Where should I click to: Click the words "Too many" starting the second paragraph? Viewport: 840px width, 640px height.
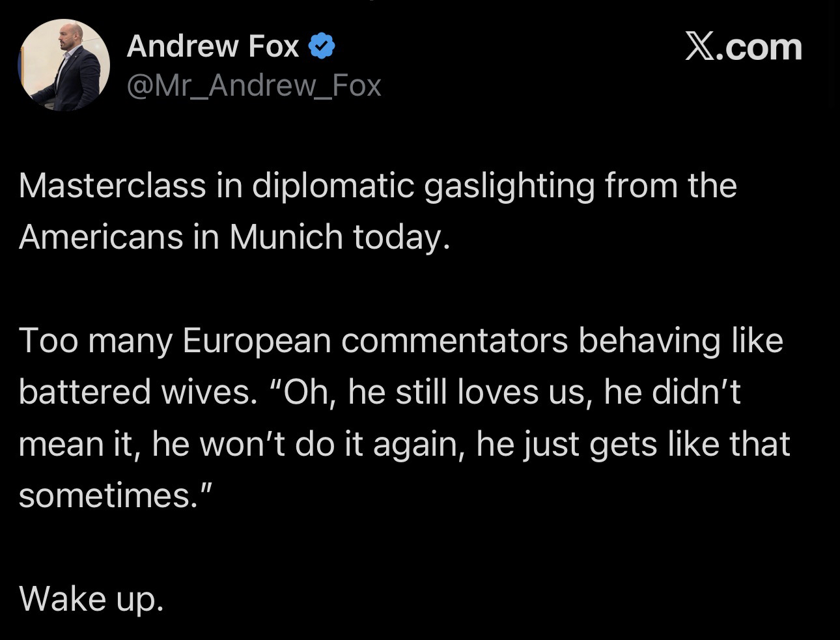point(95,341)
